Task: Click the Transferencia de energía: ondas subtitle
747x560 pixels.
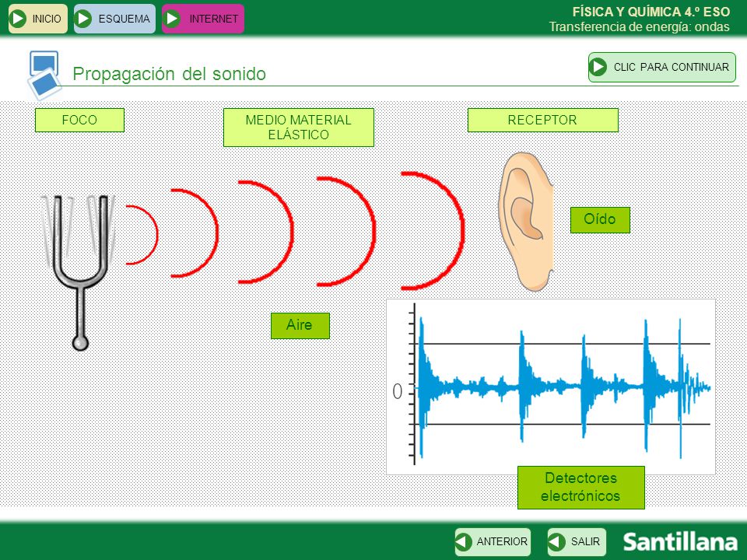Action: click(639, 26)
